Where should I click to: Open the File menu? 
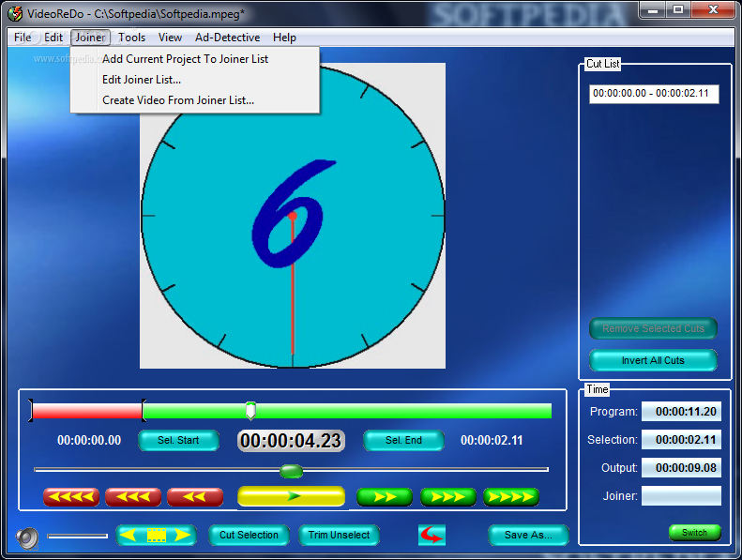point(23,38)
